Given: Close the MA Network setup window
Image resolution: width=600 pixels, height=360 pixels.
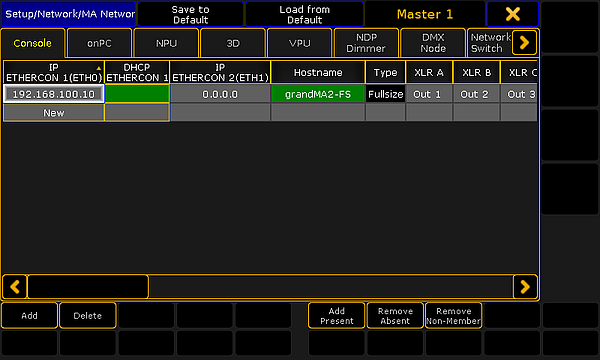Looking at the screenshot, I should click(512, 14).
